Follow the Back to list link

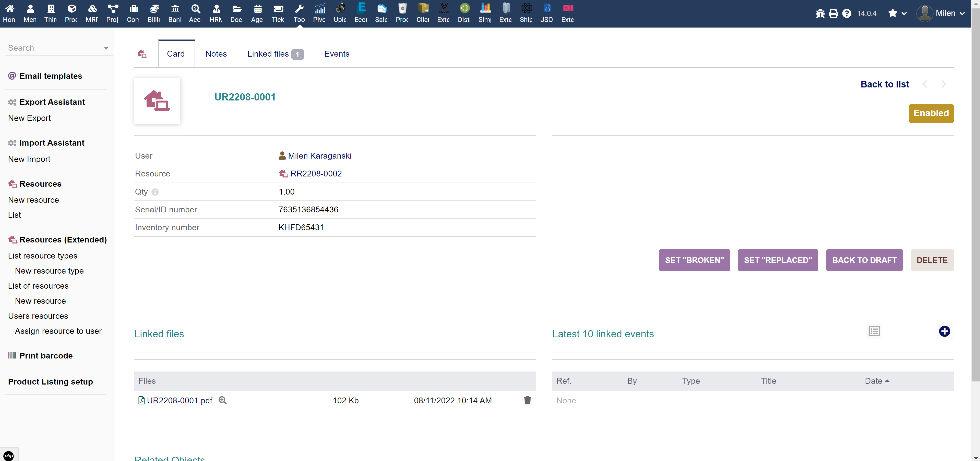coord(885,84)
